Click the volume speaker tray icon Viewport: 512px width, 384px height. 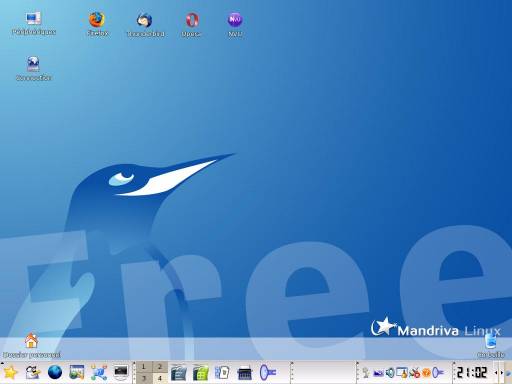coord(390,373)
